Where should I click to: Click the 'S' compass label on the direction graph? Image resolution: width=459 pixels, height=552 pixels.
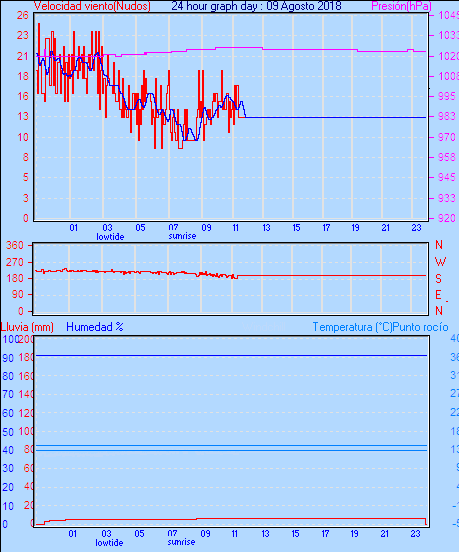(x=438, y=279)
